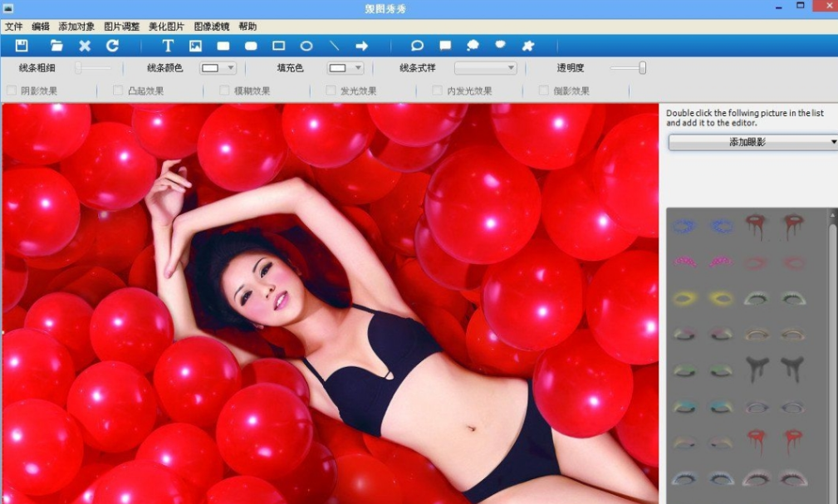The image size is (838, 504).
Task: Select the filled rectangle shape tool
Action: pyautogui.click(x=223, y=46)
